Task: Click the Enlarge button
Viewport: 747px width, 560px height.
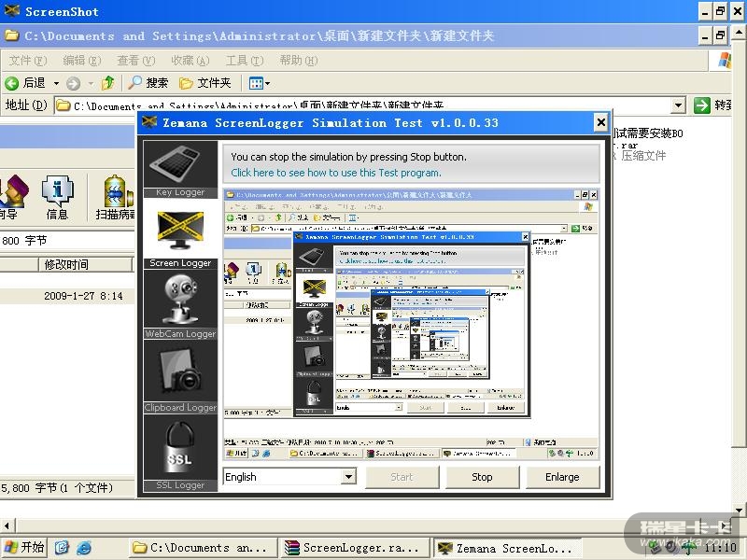Action: coord(562,477)
